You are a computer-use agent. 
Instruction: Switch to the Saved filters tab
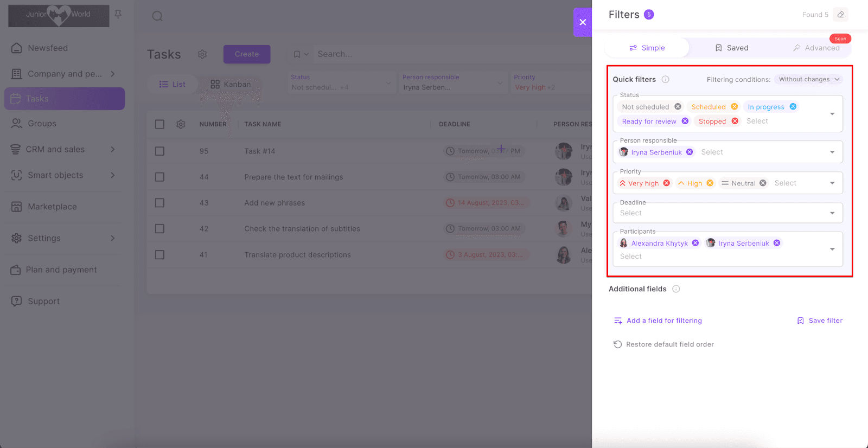tap(731, 48)
